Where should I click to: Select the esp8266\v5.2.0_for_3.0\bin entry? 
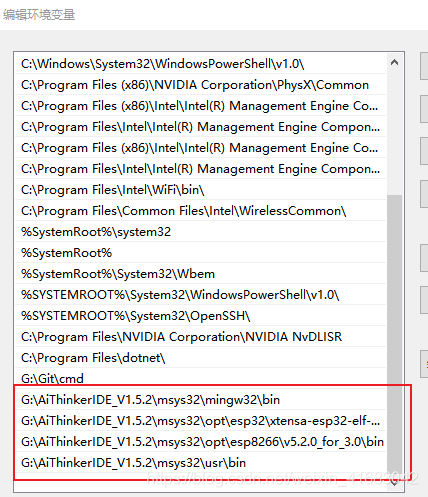point(201,442)
